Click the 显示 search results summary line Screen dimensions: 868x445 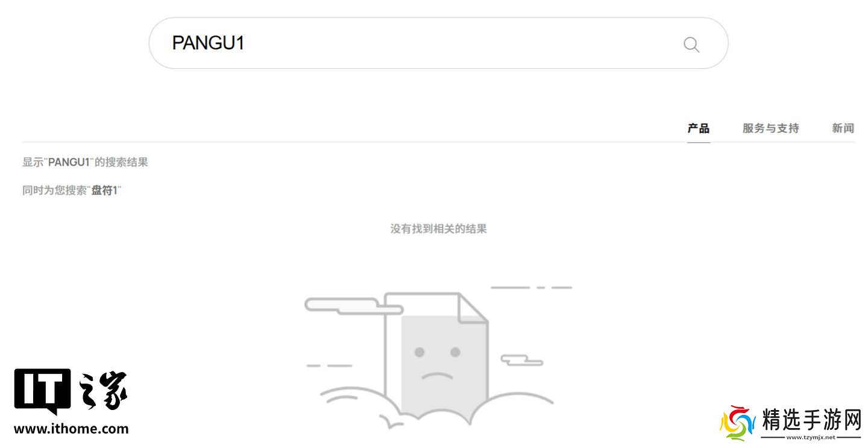point(85,162)
